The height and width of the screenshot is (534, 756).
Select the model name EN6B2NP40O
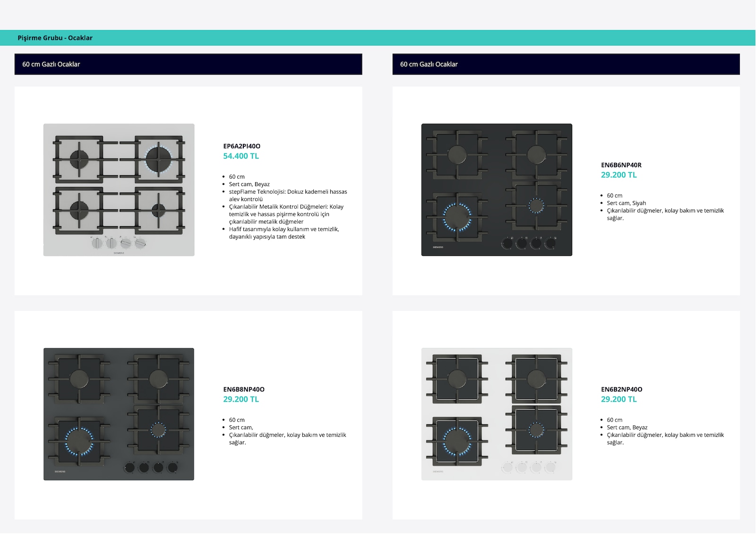coord(622,390)
